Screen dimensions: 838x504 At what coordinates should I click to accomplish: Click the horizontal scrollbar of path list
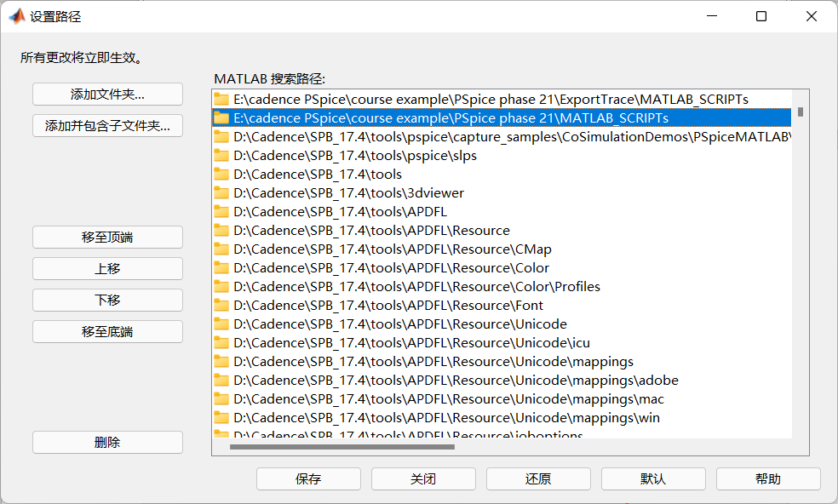(x=342, y=447)
